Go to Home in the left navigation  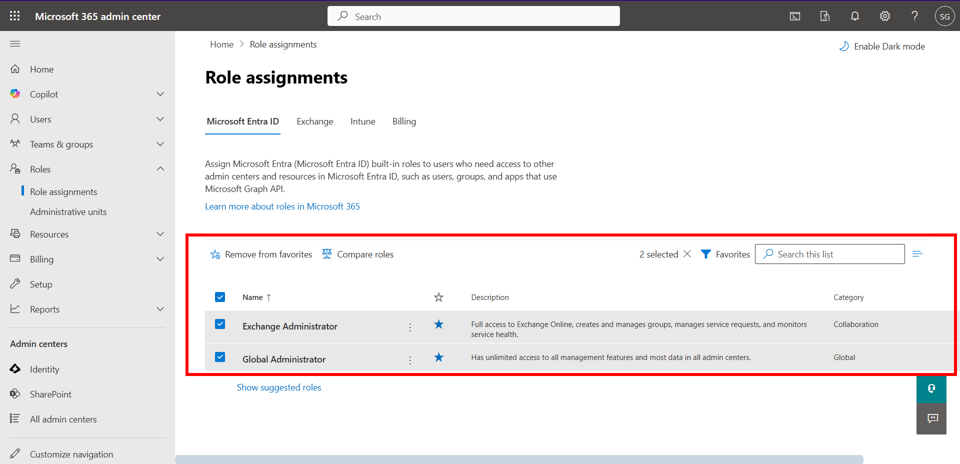pyautogui.click(x=42, y=70)
